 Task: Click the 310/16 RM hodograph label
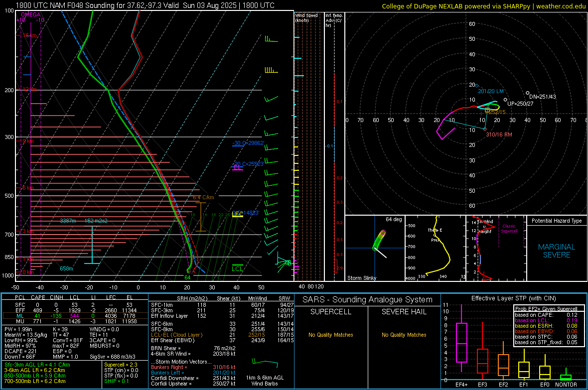click(499, 134)
